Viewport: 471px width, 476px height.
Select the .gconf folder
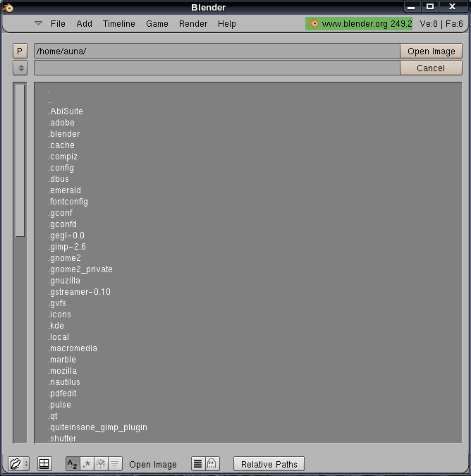coord(61,213)
